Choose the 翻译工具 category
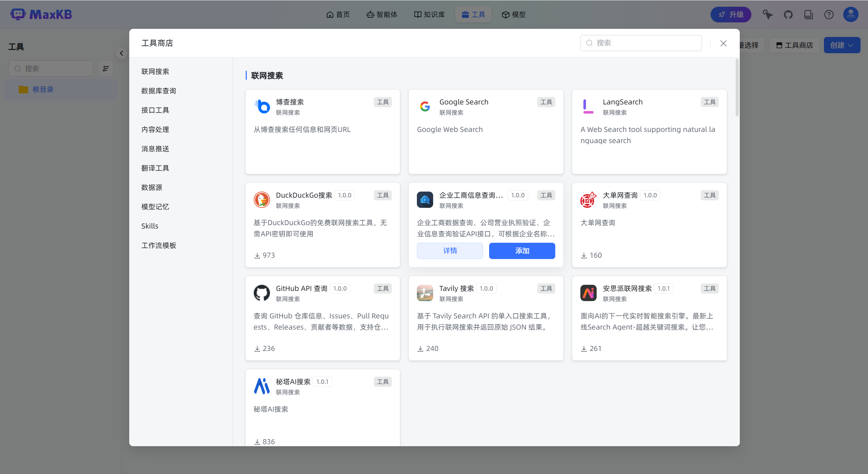The width and height of the screenshot is (868, 474). [155, 168]
